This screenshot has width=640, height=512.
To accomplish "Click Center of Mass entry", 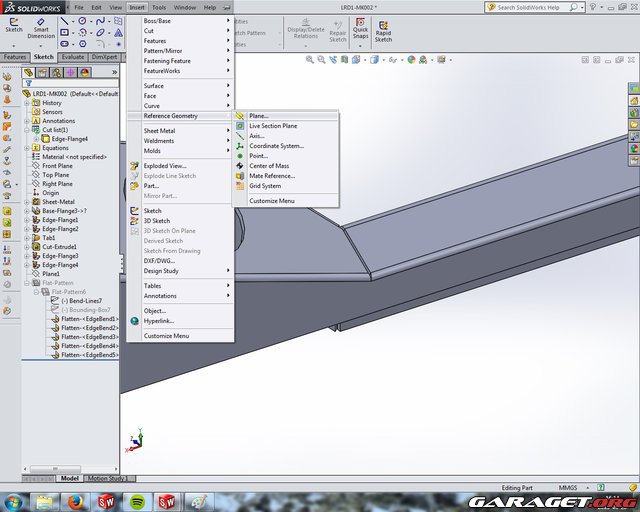I will [x=269, y=166].
